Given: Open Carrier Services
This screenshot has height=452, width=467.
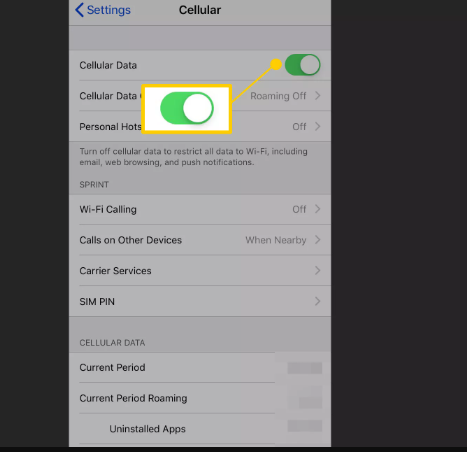Looking at the screenshot, I should pyautogui.click(x=200, y=271).
